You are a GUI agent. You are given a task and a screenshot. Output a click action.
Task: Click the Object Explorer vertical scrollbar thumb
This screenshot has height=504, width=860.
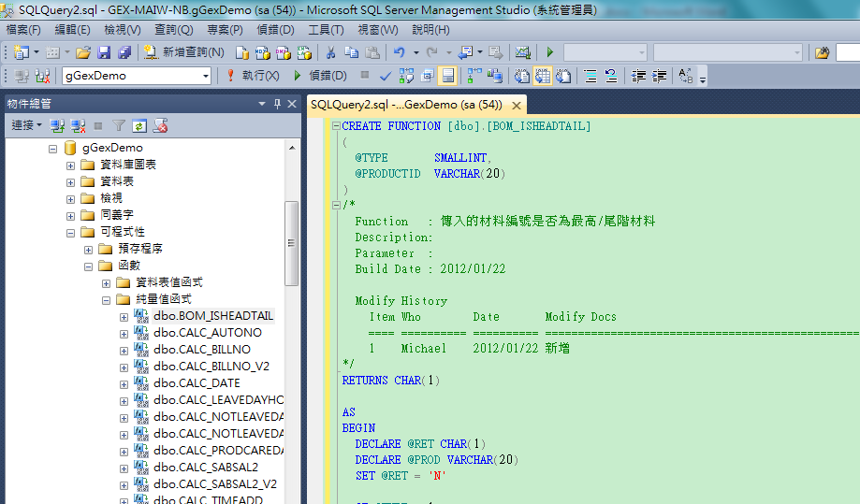[292, 243]
